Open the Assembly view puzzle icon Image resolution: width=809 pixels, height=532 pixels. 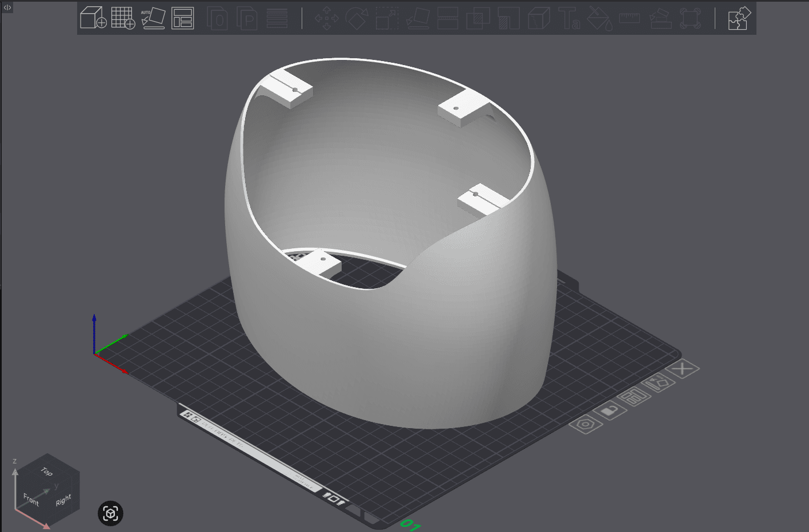tap(738, 19)
